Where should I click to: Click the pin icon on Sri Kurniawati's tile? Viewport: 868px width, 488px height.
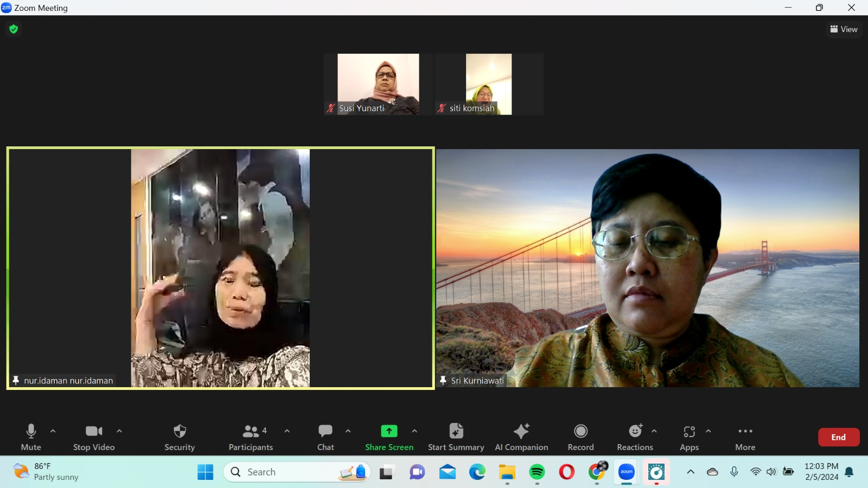coord(443,381)
